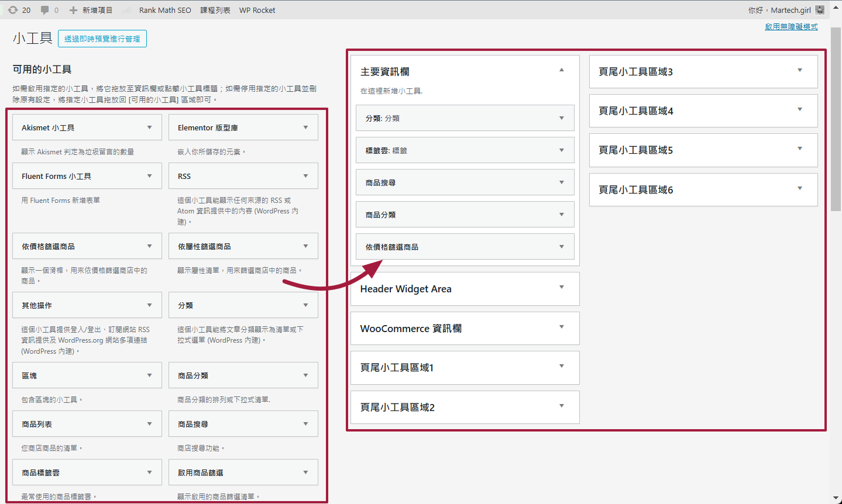Viewport: 842px width, 504px height.
Task: Click the Rank Math SEO icon
Action: [127, 10]
